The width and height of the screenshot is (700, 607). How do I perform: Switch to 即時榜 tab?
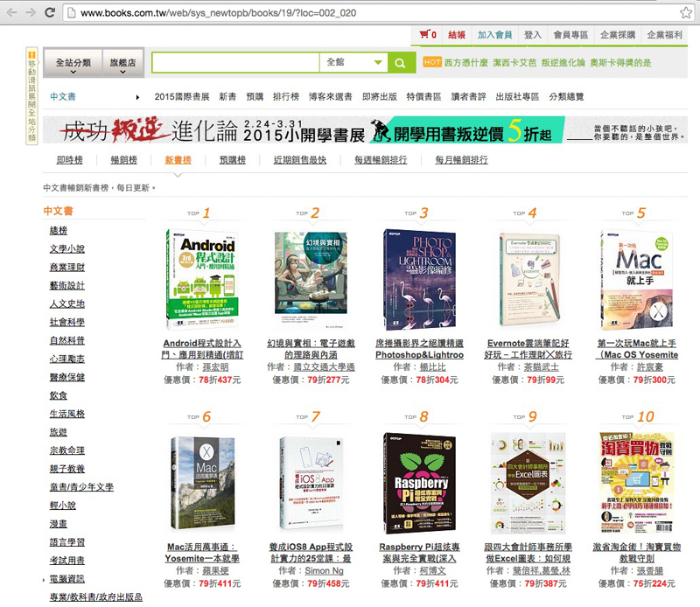click(x=70, y=160)
